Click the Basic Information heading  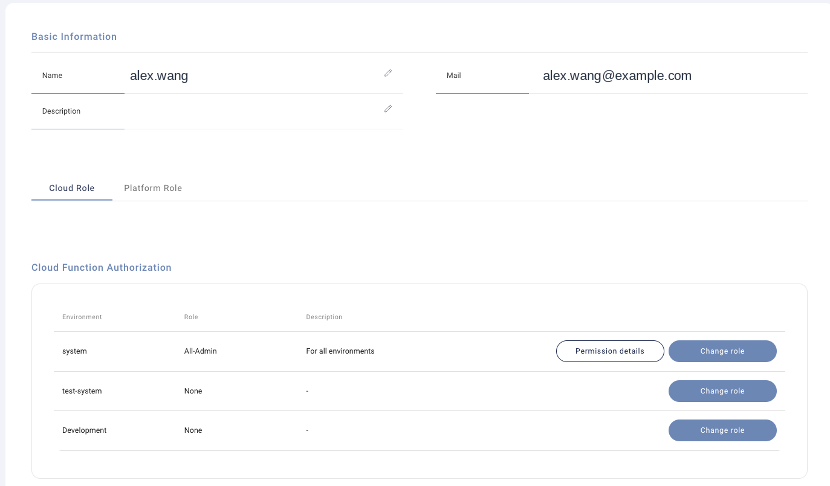(x=74, y=37)
